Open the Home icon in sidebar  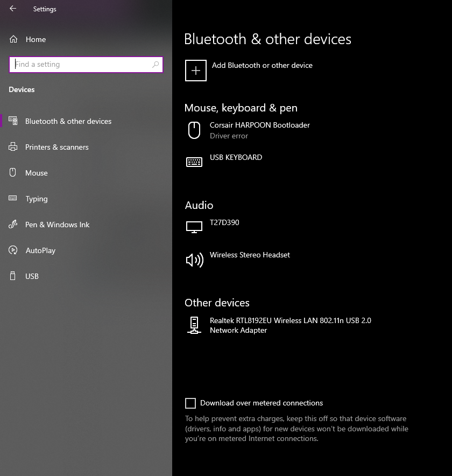pyautogui.click(x=13, y=39)
